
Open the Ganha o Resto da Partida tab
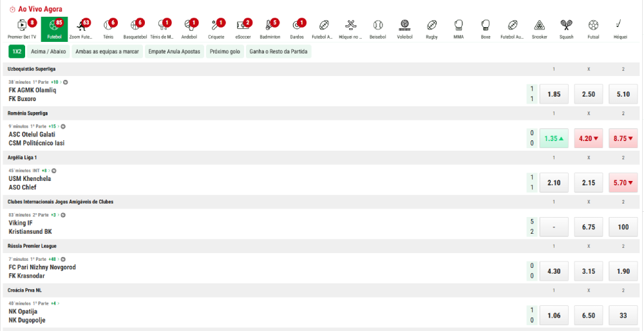pos(278,52)
